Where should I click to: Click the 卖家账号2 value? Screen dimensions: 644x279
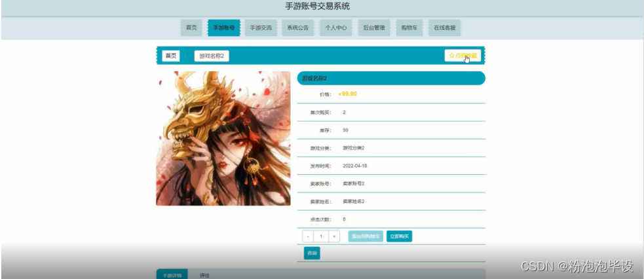(x=353, y=183)
